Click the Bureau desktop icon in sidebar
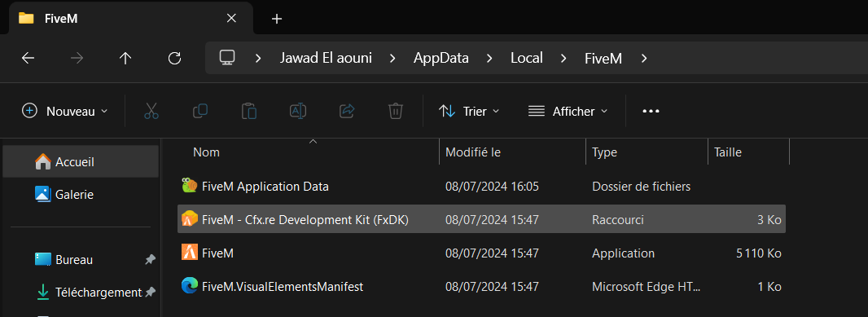This screenshot has width=868, height=317. (42, 259)
